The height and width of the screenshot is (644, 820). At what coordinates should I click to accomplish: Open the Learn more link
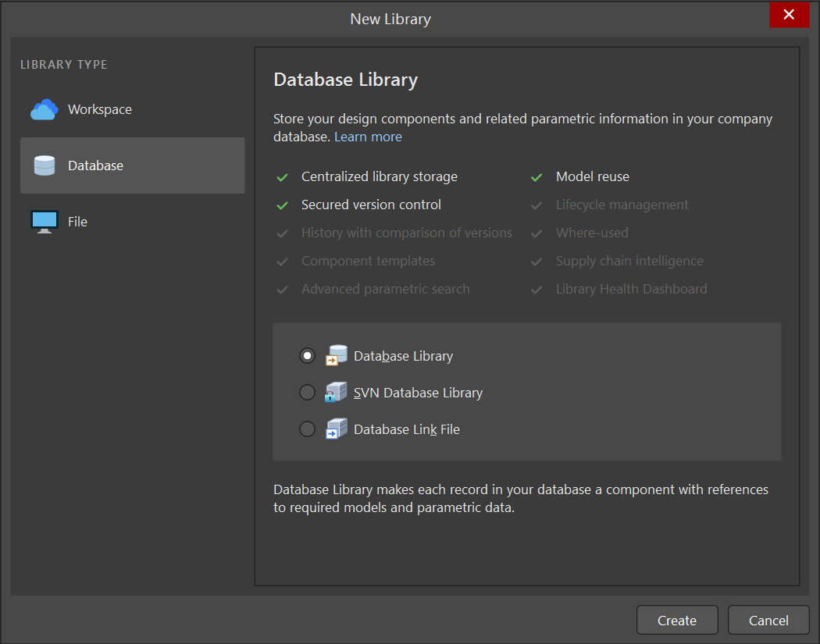click(x=368, y=137)
